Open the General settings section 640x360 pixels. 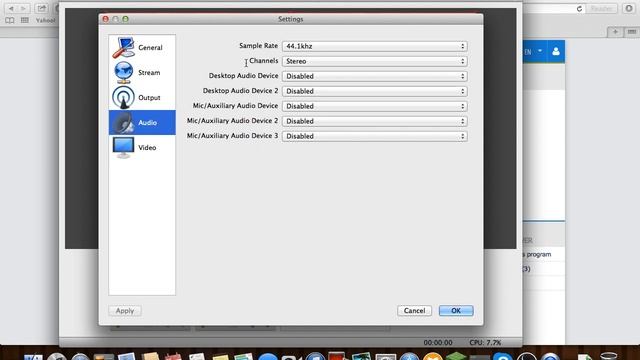click(142, 47)
